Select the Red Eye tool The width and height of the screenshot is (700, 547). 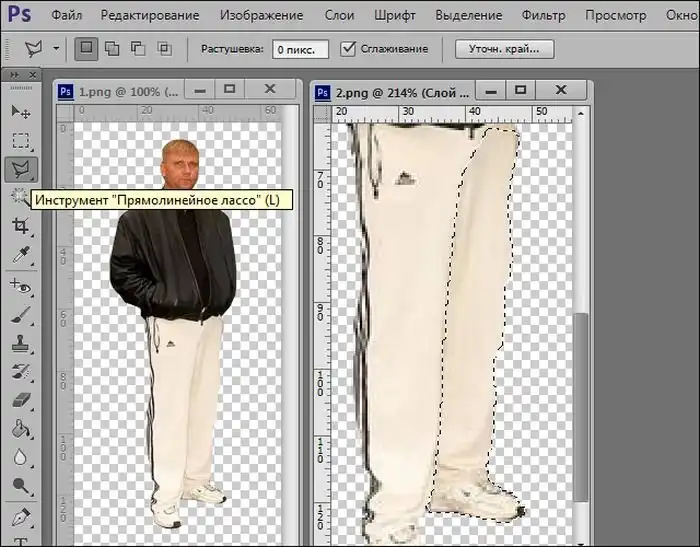click(20, 286)
